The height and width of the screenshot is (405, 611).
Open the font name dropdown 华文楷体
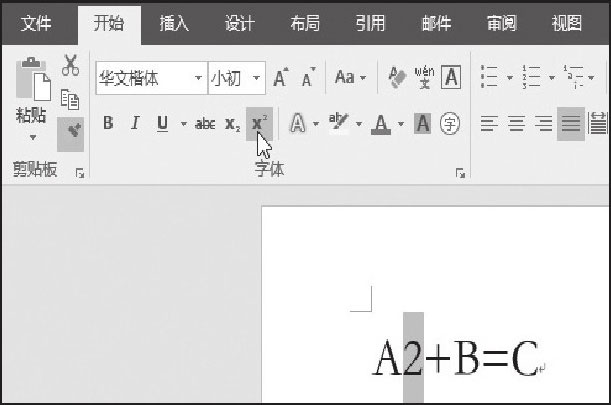pos(198,78)
